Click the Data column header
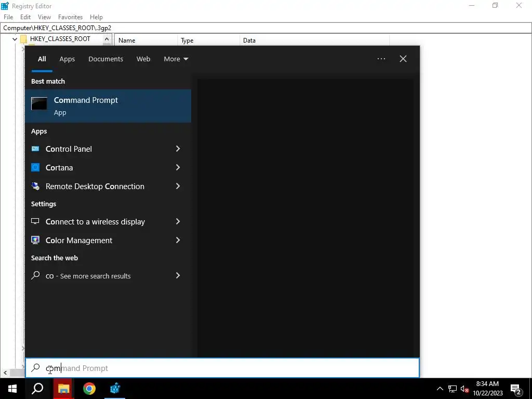The height and width of the screenshot is (399, 532). [x=314, y=41]
